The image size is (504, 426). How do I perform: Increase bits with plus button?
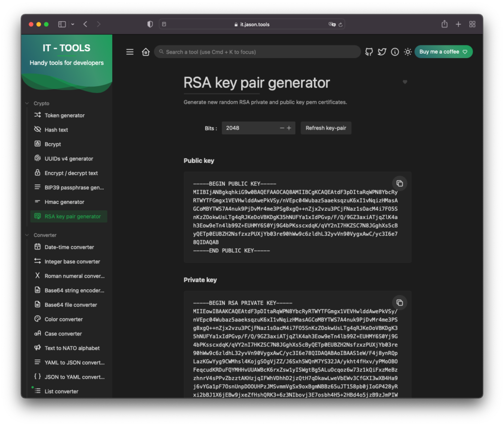(289, 128)
